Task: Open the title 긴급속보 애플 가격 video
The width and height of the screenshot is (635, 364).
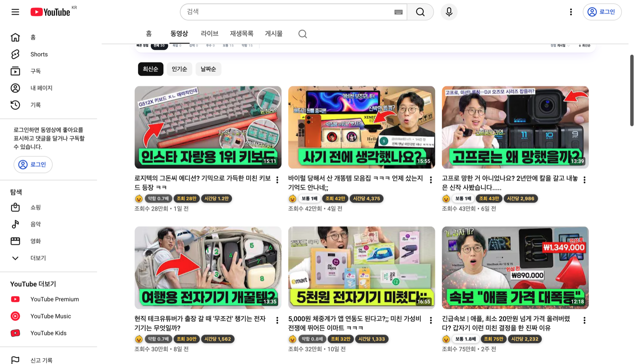Action: pyautogui.click(x=506, y=323)
